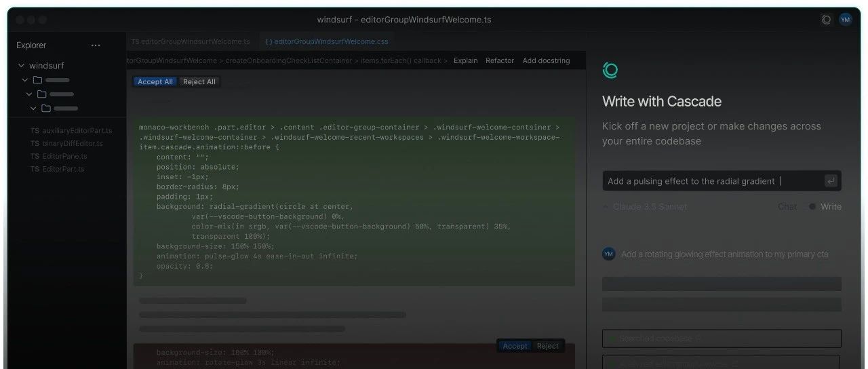Click the green Cascade logo icon
Screen dimensions: 868x369
pyautogui.click(x=610, y=70)
